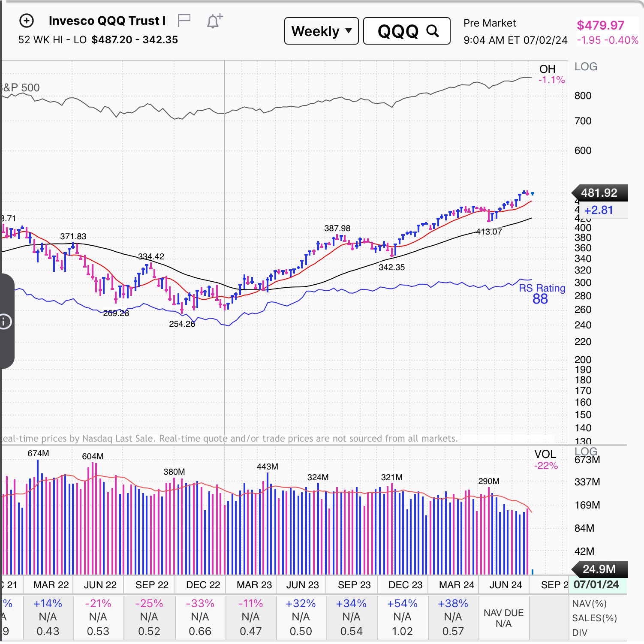Click the QQQ symbol search box

tap(407, 31)
